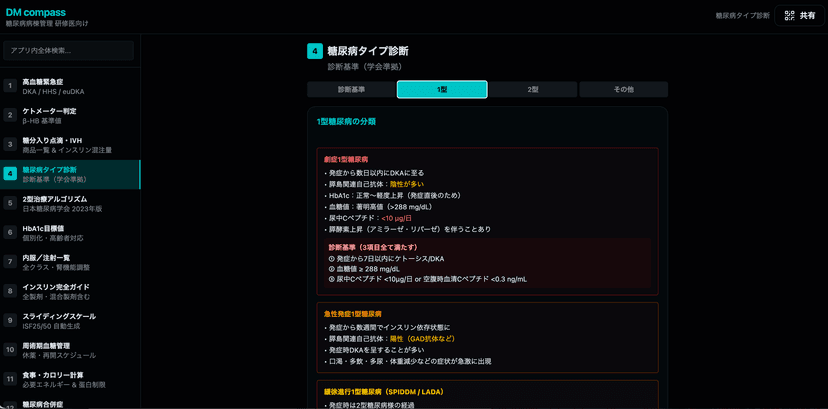Click the 陰性が多い highlighted text
Viewport: 828px width, 409px height.
tap(407, 184)
